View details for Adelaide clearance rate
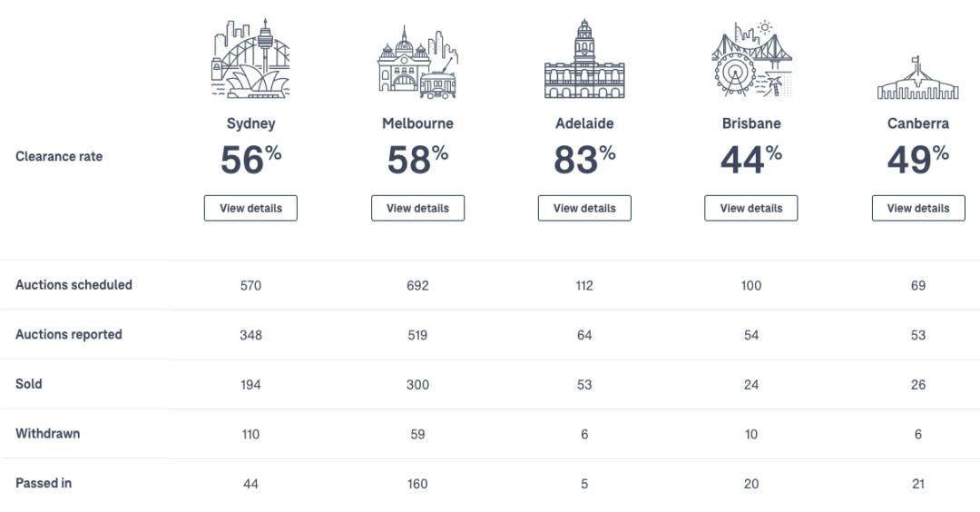The height and width of the screenshot is (512, 980). click(x=584, y=208)
